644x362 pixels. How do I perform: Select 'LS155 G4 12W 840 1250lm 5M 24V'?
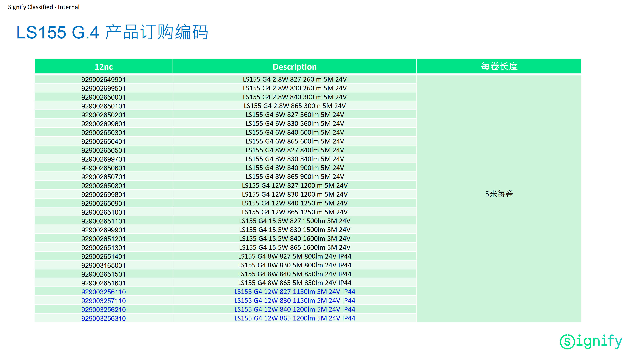pyautogui.click(x=295, y=203)
